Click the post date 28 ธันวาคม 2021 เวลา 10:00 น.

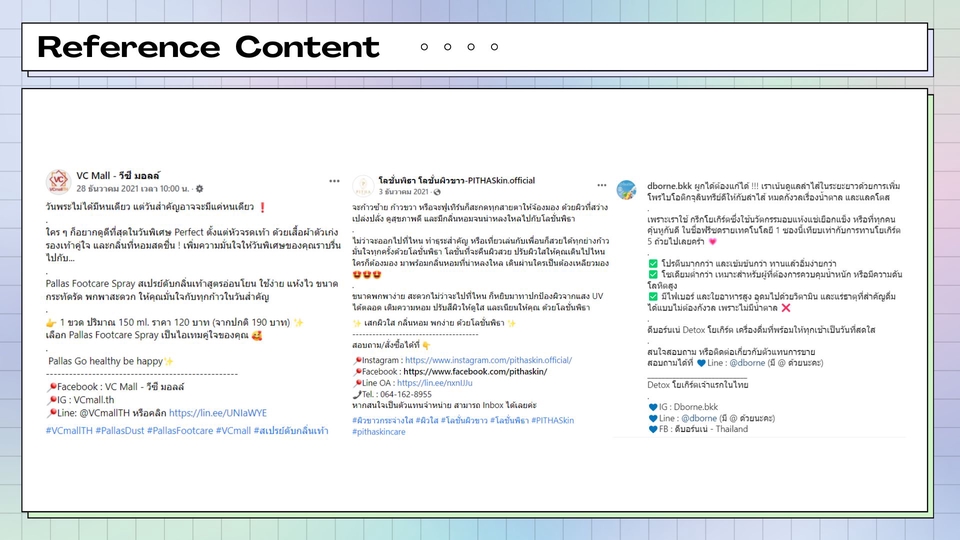pos(133,189)
